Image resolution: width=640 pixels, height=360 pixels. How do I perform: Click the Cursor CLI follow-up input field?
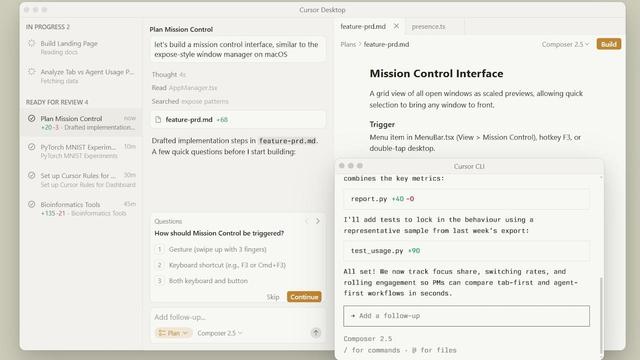click(x=466, y=316)
